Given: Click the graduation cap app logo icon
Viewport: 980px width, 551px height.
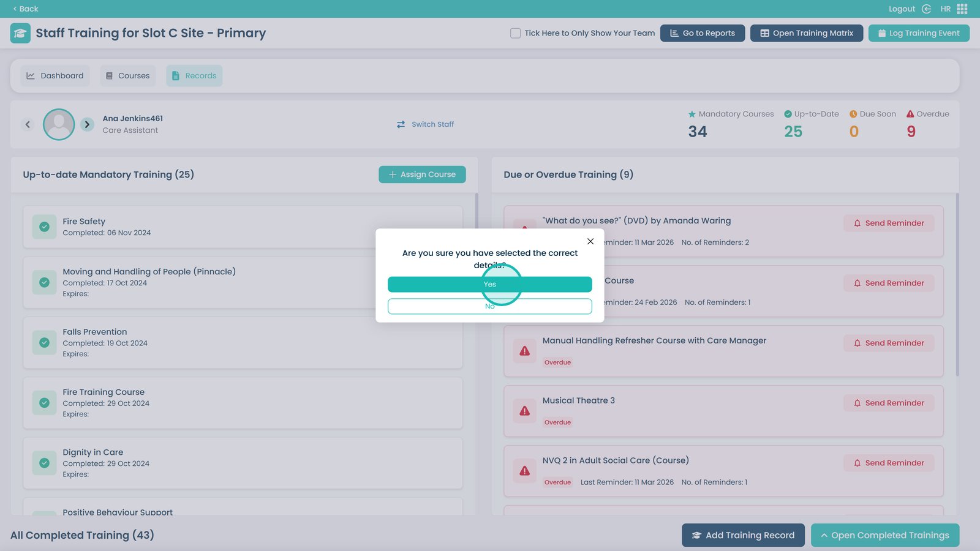Looking at the screenshot, I should pos(20,33).
